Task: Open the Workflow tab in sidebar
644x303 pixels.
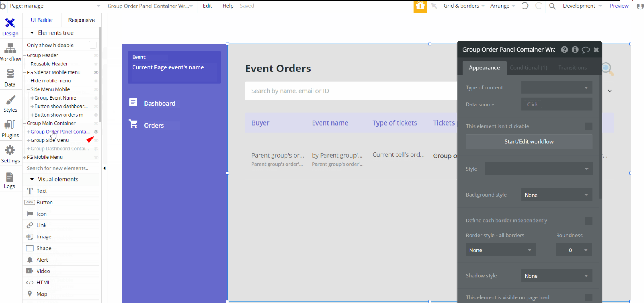Action: pos(10,52)
